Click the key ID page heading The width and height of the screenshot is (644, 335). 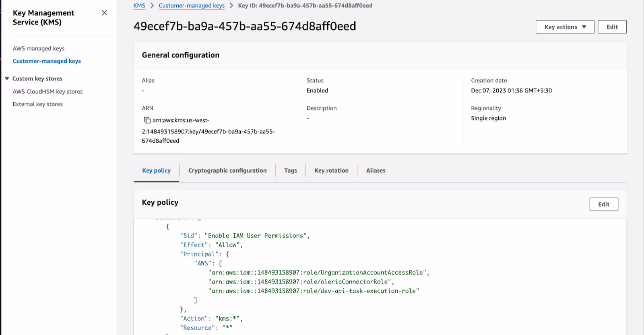245,26
